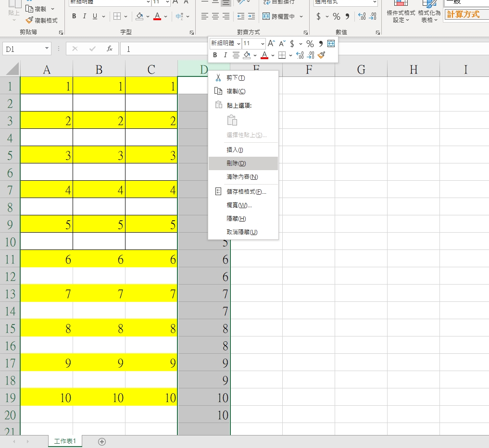Click the ribbon decrease decimal button
Image resolution: width=489 pixels, height=448 pixels.
click(373, 16)
